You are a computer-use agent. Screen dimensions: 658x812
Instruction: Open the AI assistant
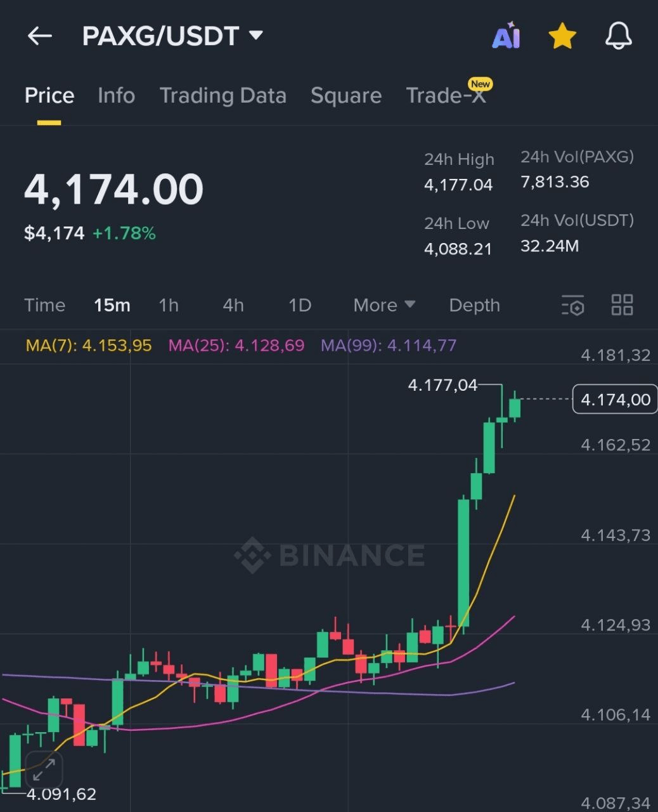tap(506, 36)
